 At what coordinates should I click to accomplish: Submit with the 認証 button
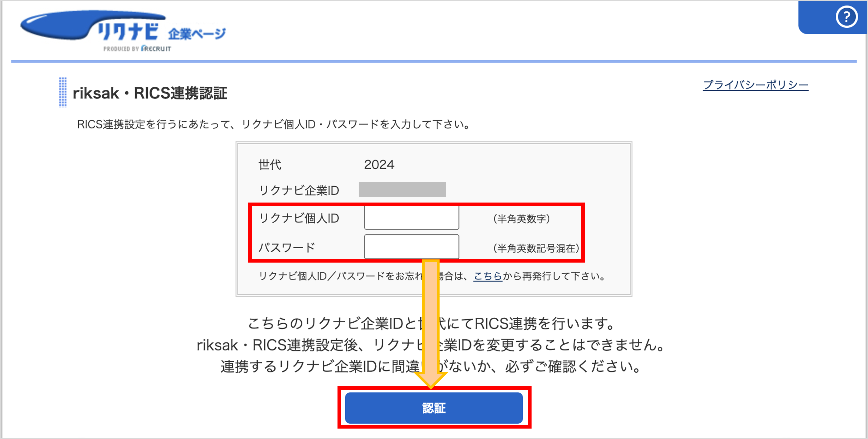[434, 408]
